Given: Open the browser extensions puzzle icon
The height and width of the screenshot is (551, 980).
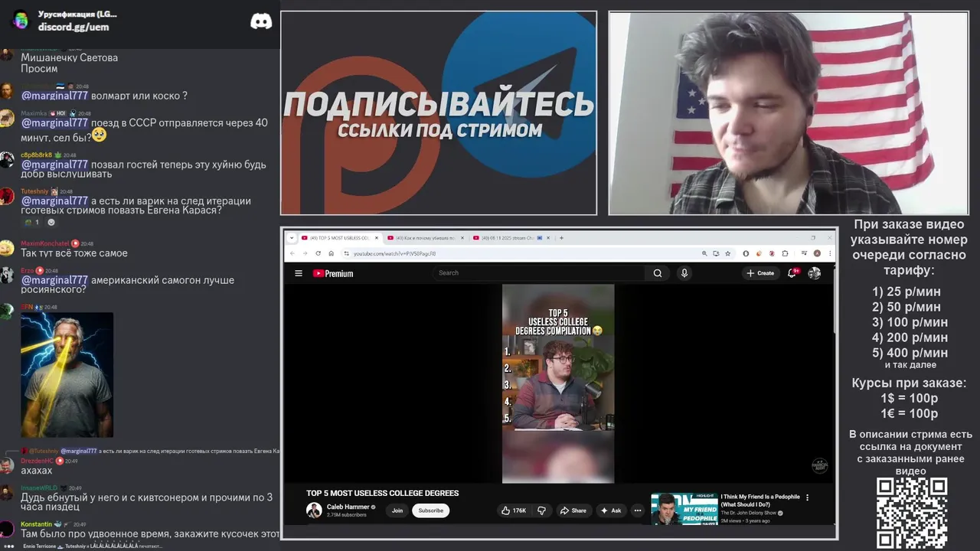Looking at the screenshot, I should (785, 253).
